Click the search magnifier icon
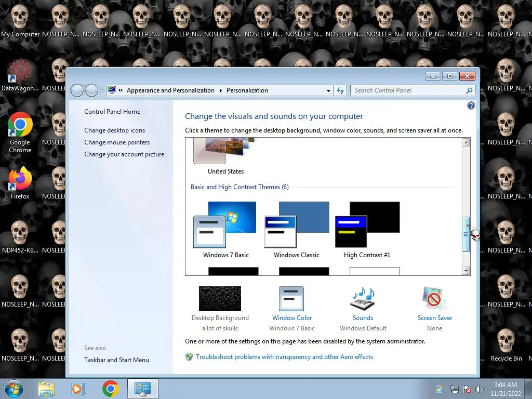This screenshot has width=532, height=399. click(469, 90)
